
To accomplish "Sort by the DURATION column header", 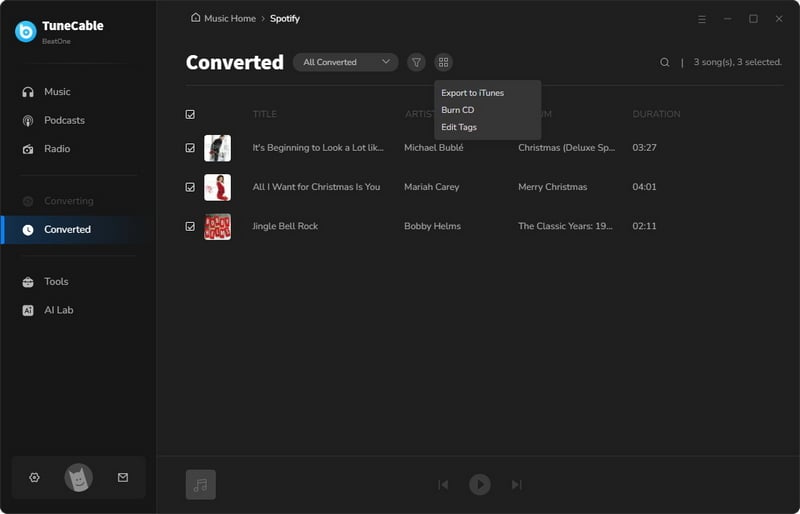I will (x=656, y=114).
